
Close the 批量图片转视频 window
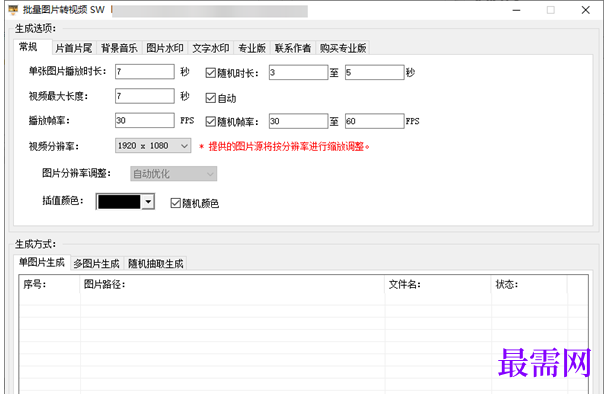[585, 10]
